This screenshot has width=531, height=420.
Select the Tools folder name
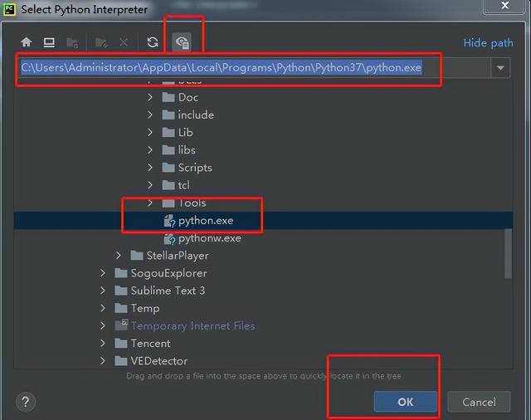(x=192, y=203)
